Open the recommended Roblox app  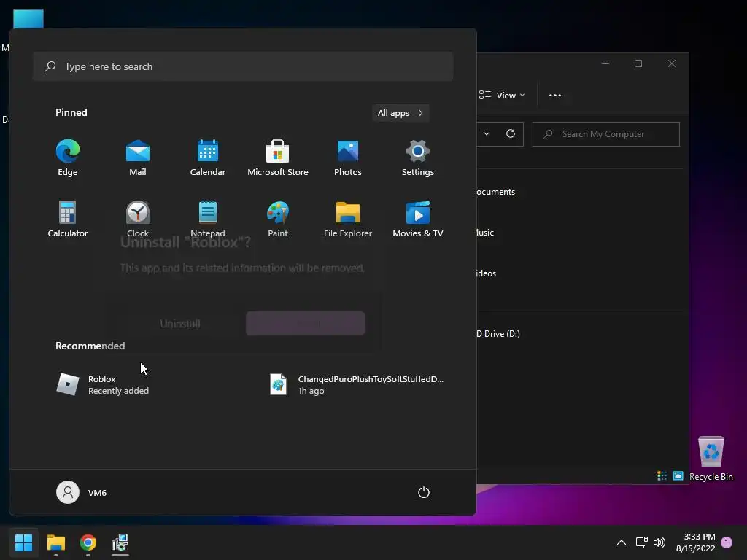(x=103, y=385)
